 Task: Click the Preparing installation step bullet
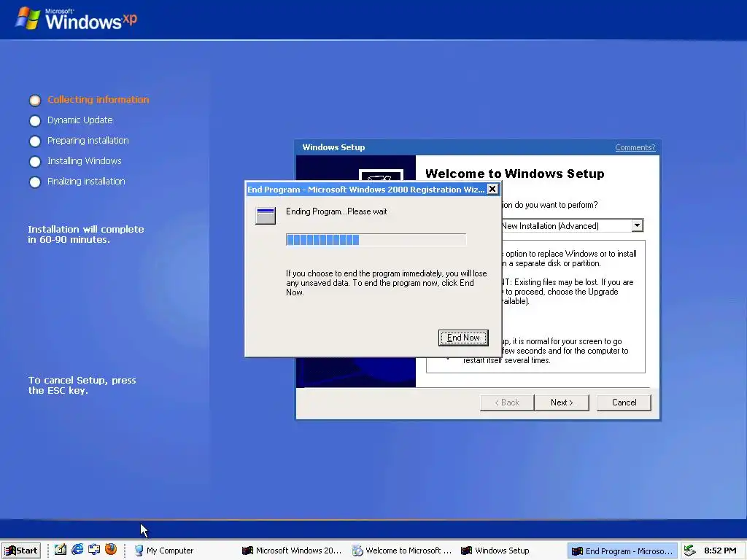(x=35, y=141)
